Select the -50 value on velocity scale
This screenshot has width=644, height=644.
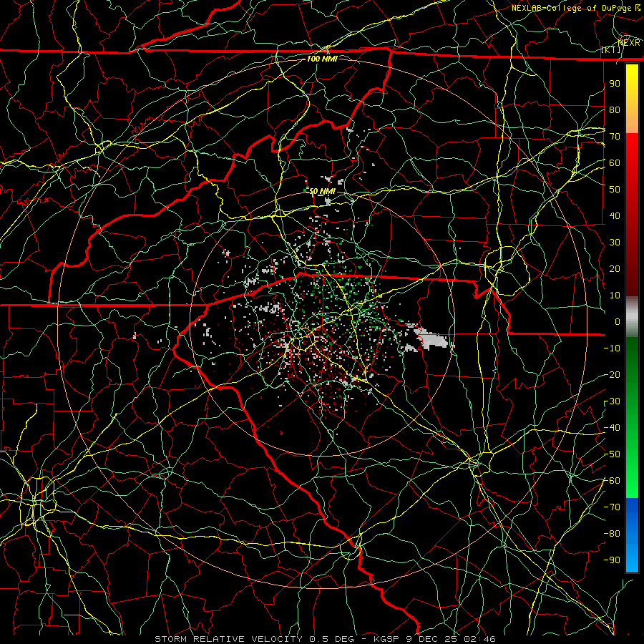[x=612, y=454]
